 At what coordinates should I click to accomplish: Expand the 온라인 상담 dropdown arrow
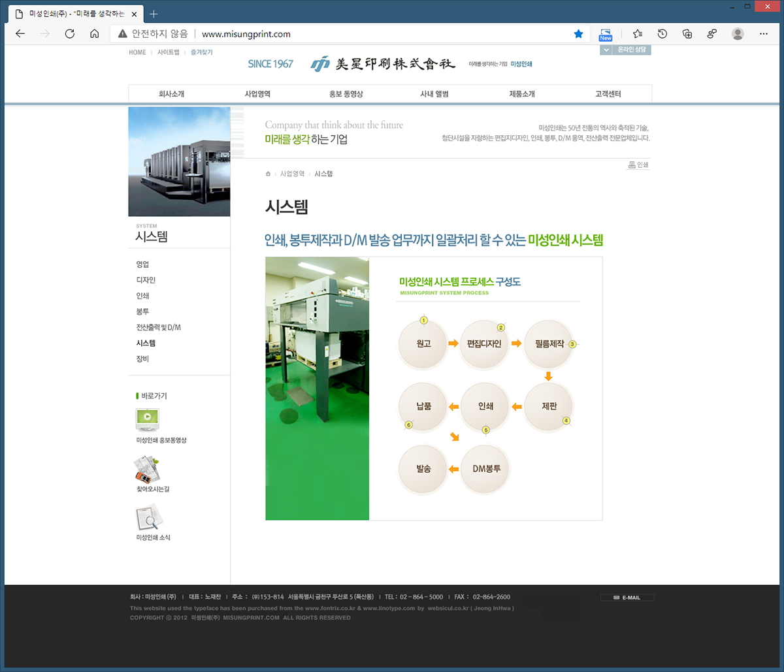(605, 50)
